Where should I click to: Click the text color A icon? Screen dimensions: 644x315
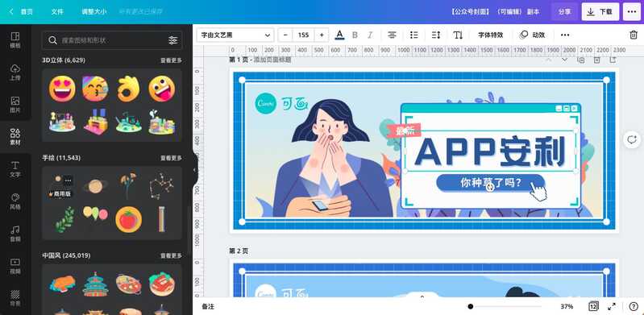pyautogui.click(x=339, y=35)
